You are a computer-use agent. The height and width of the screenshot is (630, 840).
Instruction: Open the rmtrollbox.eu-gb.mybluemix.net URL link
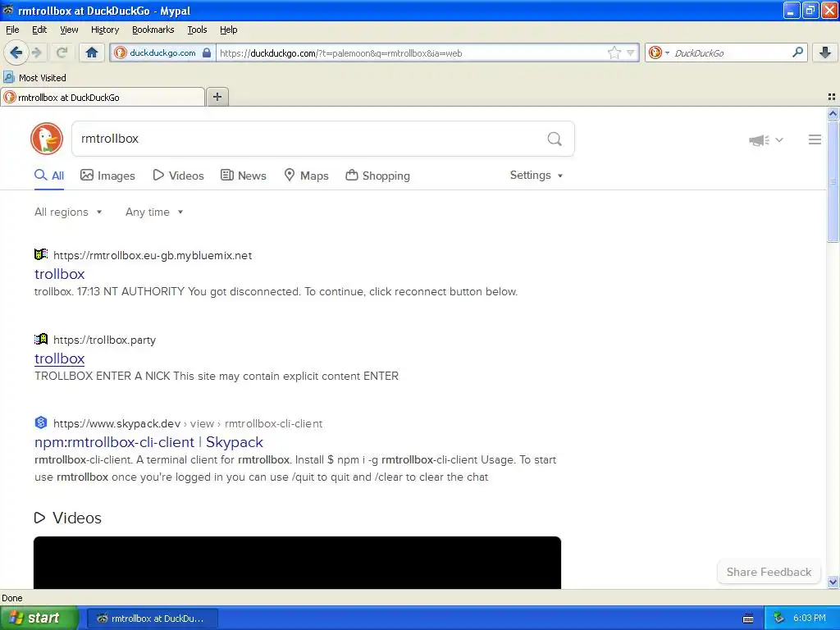[153, 256]
